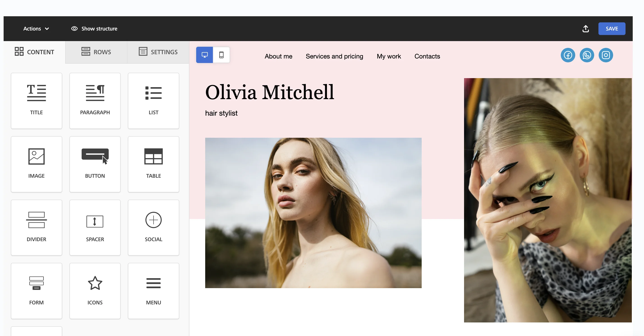
Task: Select the Title content block
Action: (36, 101)
